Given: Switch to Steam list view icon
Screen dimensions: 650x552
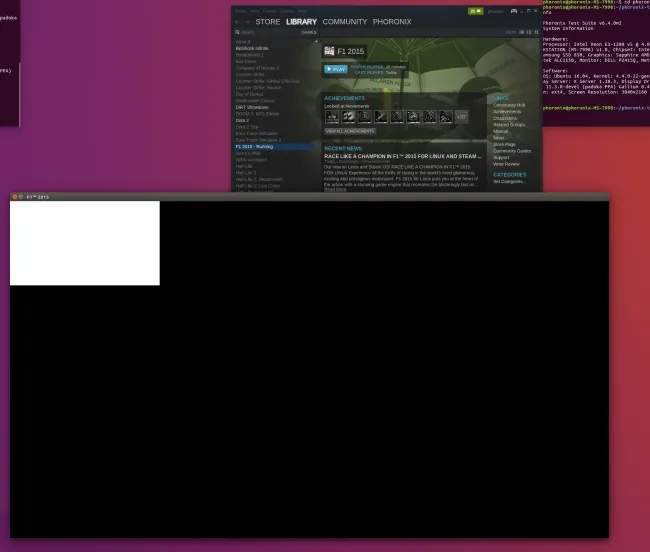Looking at the screenshot, I should 529,32.
